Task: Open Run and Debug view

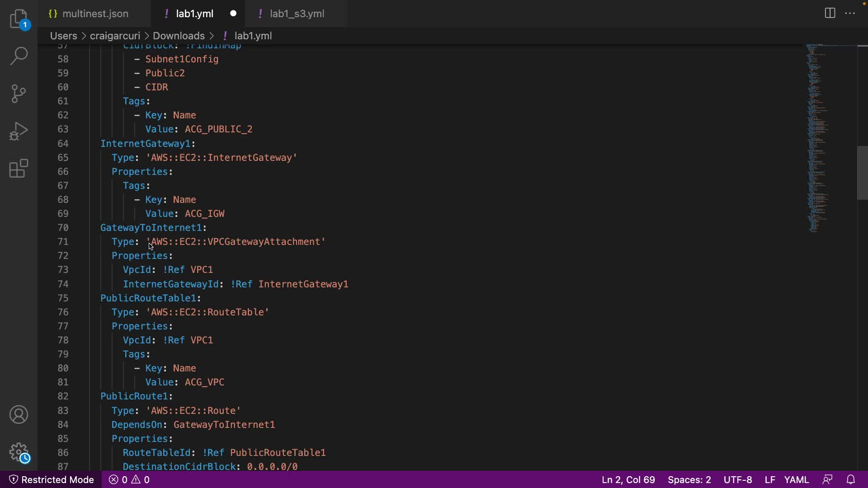Action: coord(19,131)
